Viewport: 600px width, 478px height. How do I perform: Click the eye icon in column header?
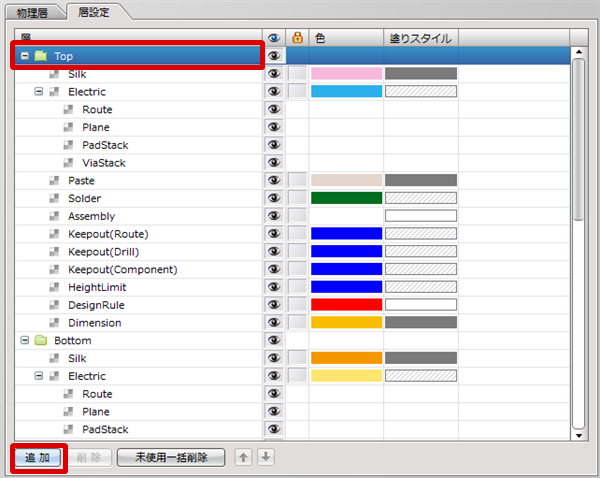(x=274, y=38)
